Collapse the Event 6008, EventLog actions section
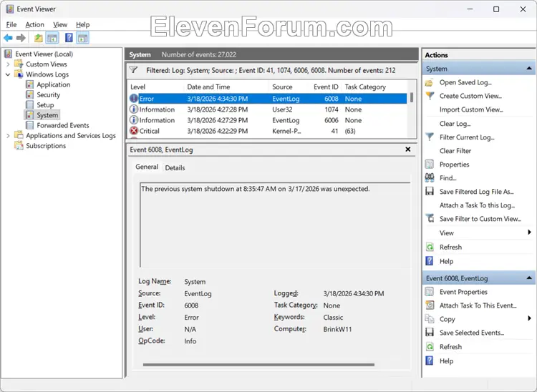The width and height of the screenshot is (537, 392). (529, 278)
